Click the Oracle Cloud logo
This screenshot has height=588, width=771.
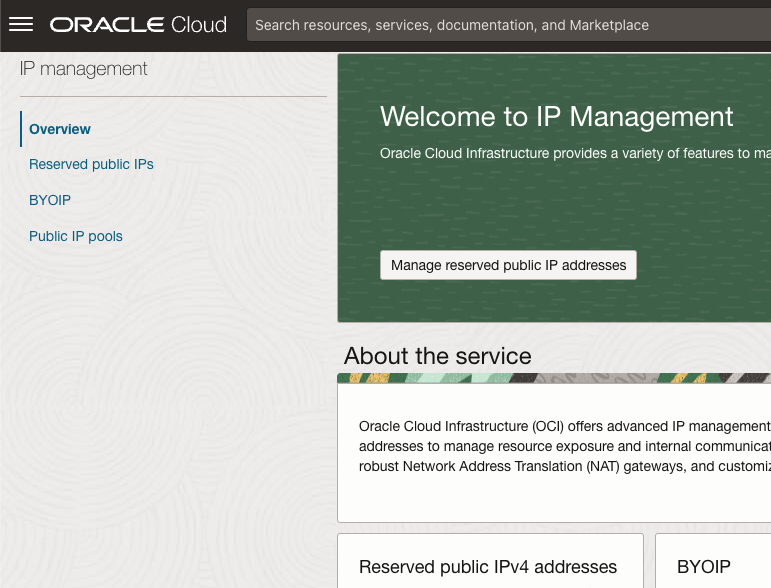(138, 25)
